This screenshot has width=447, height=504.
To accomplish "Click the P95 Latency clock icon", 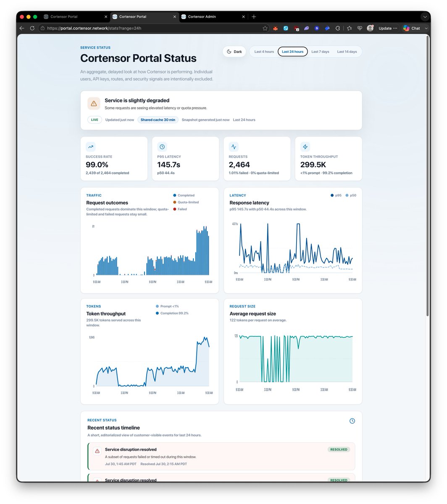I will coord(162,147).
